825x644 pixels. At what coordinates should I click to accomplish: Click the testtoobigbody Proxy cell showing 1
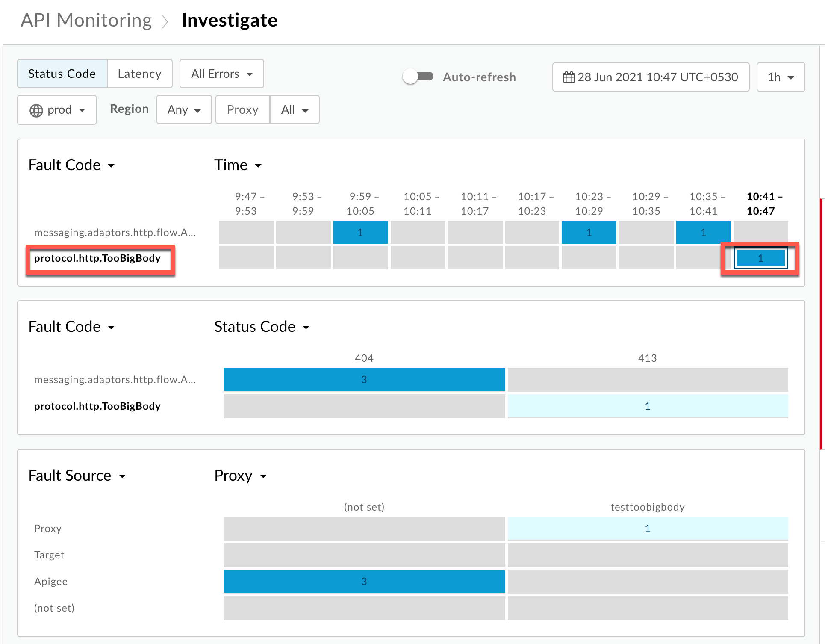647,528
